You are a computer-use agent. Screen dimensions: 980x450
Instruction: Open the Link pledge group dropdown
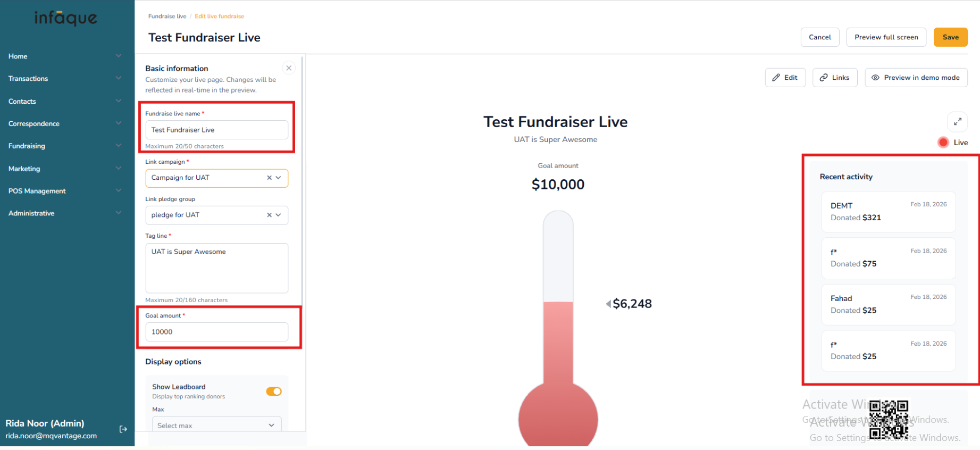[x=279, y=215]
